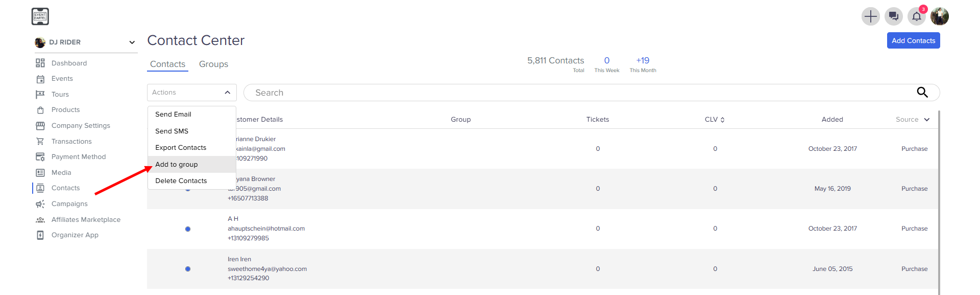Open the chat messages icon
Viewport: 980px width, 295px height.
coord(893,16)
